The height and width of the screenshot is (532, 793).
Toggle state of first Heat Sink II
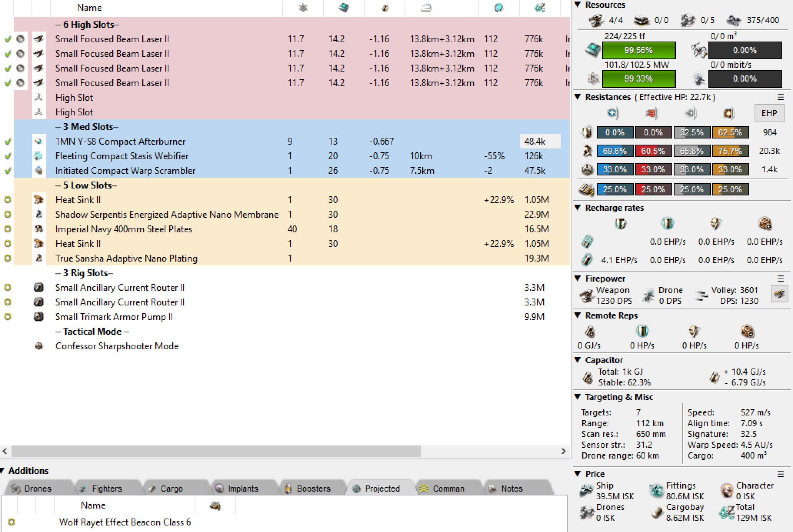pos(7,200)
